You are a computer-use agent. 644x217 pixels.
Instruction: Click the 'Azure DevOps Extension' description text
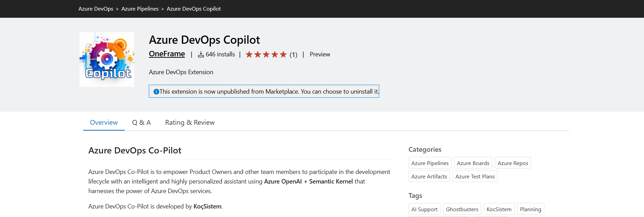click(x=181, y=72)
